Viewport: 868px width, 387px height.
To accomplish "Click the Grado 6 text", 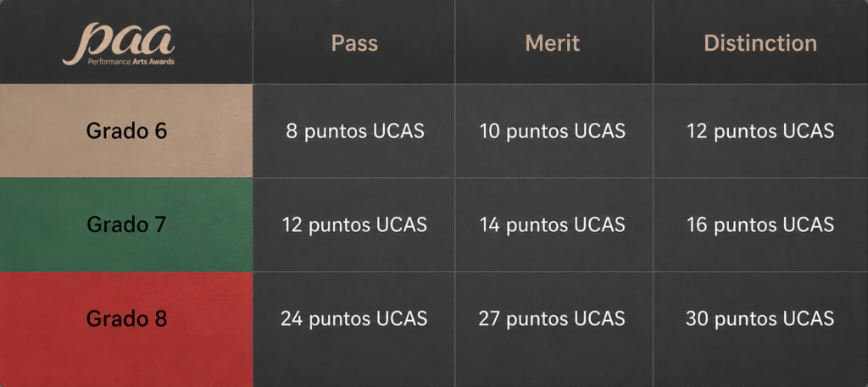I will tap(126, 131).
